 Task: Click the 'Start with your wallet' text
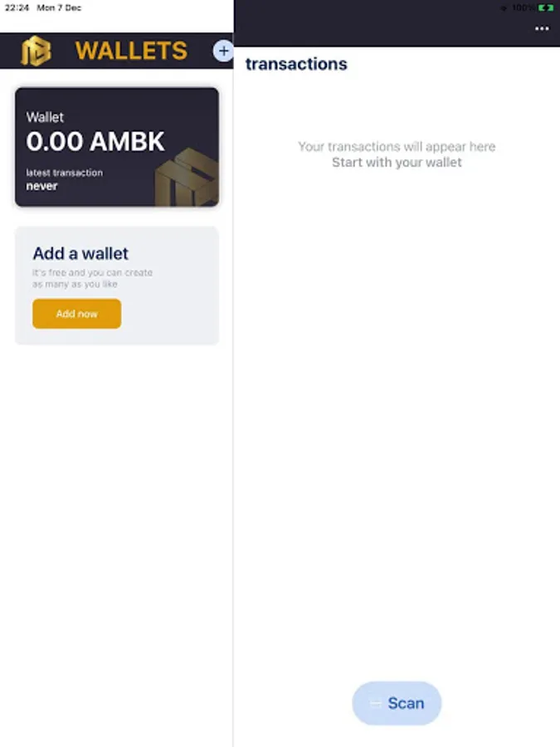pos(397,163)
